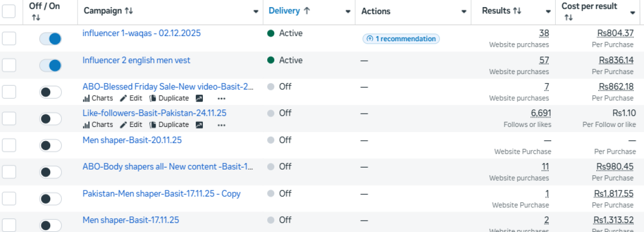The width and height of the screenshot is (644, 232).
Task: Open more options for Like-followers-Basit-Pakistan campaign
Action: click(222, 125)
